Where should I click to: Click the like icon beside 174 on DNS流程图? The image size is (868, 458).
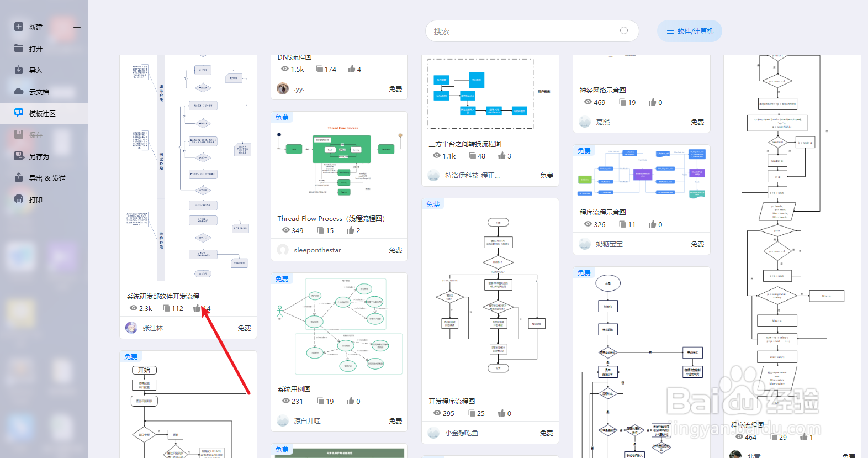(351, 69)
